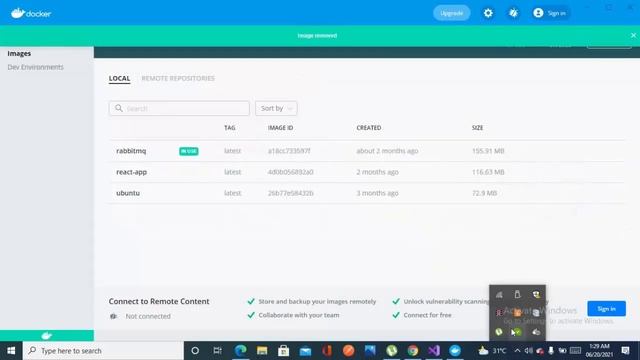Click '155.91 MB' size value
The width and height of the screenshot is (640, 360).
488,151
